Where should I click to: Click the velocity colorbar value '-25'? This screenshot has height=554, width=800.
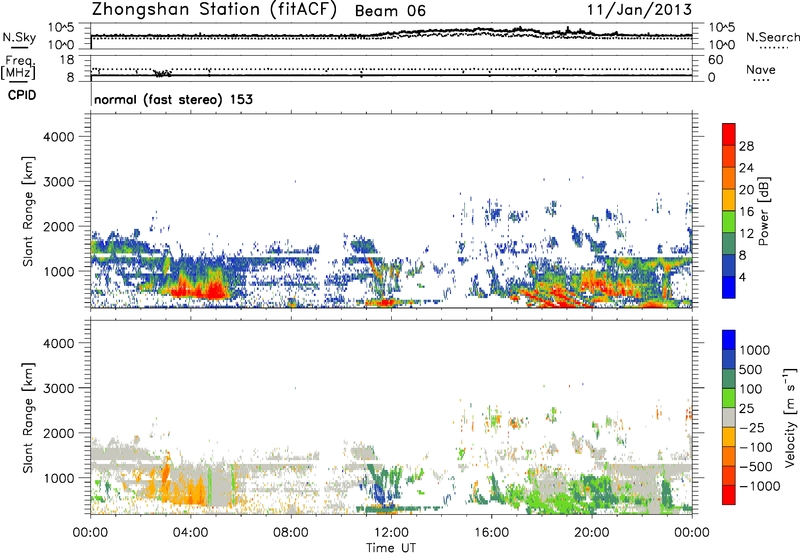point(752,428)
